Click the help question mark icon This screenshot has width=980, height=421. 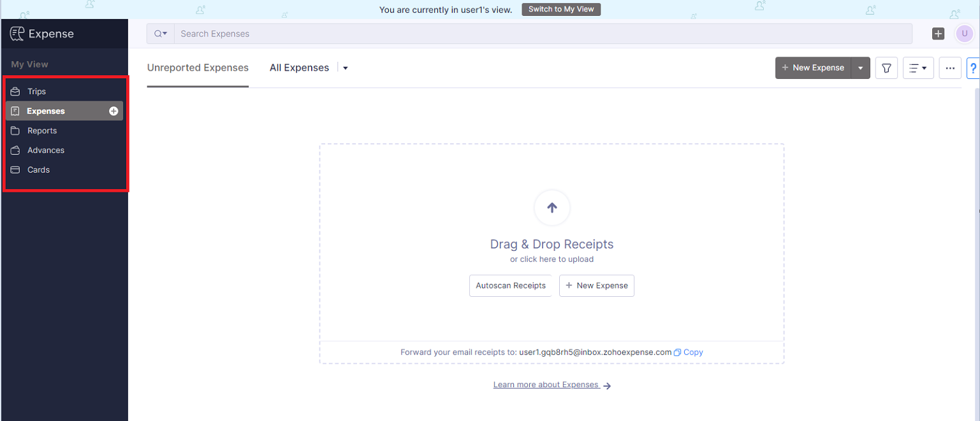coord(974,68)
